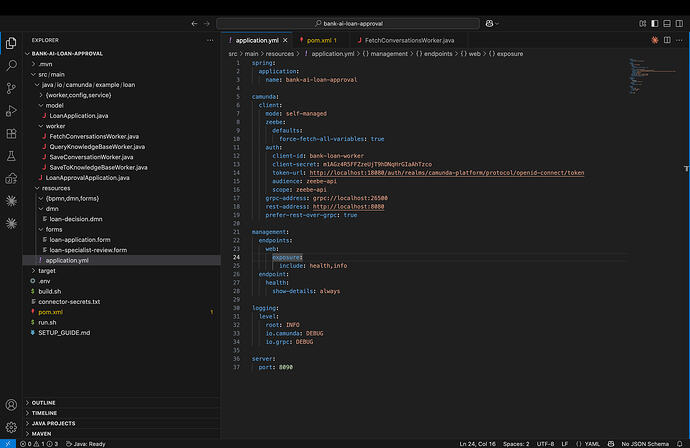Click the management breadcrumb segment
690x448 pixels.
385,54
